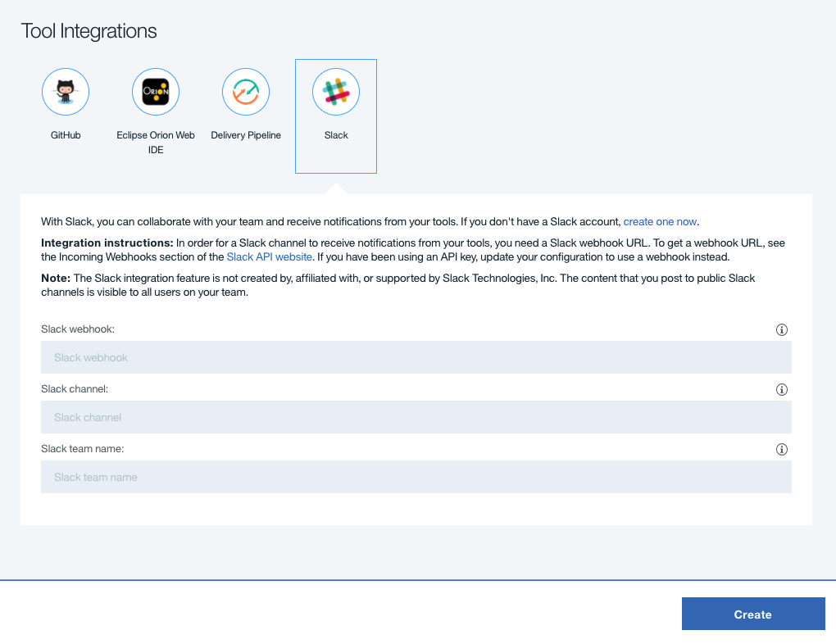
Task: Click the 'Note:' bold text
Action: point(56,279)
